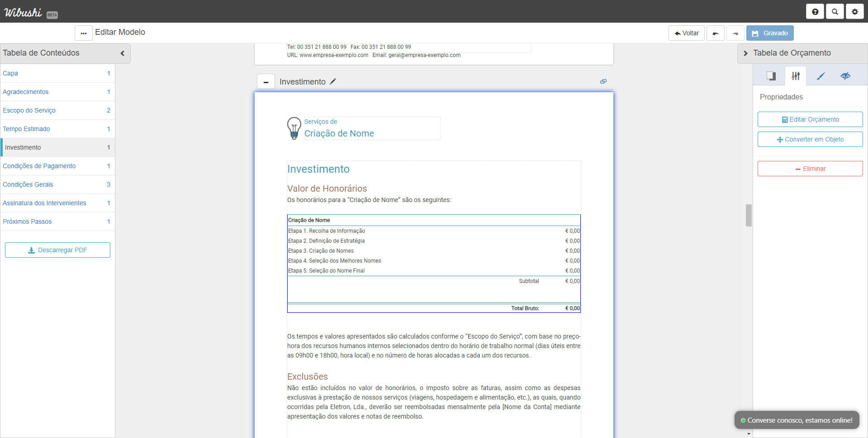
Task: Click the Investimento heading in document
Action: click(318, 169)
